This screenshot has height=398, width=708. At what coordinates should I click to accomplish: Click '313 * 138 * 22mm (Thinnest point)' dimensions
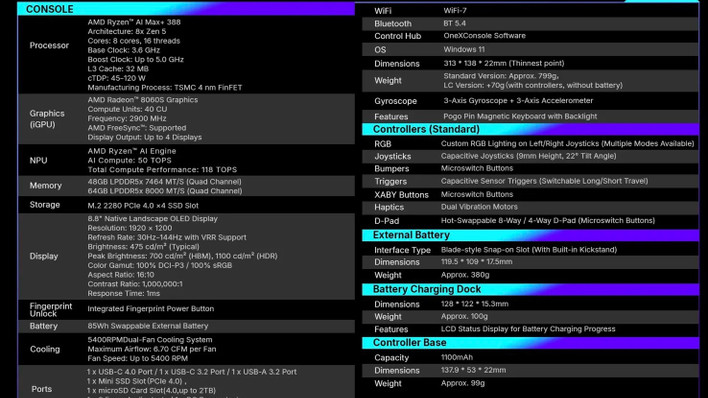(x=504, y=63)
